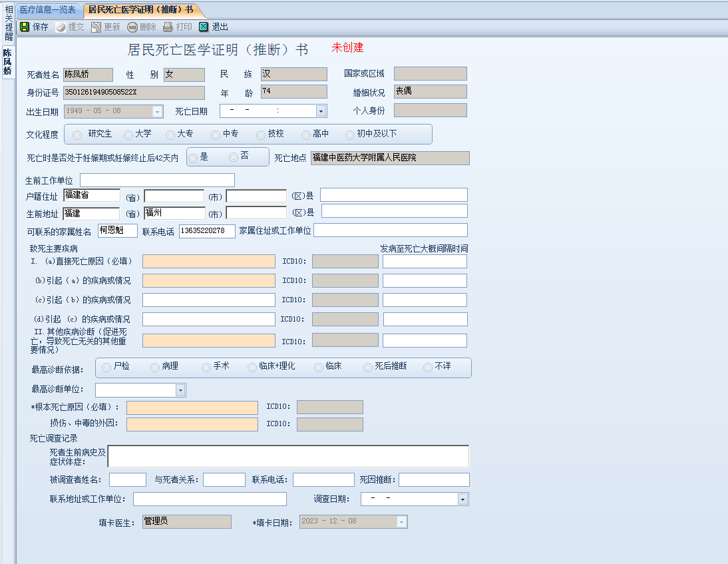Click the 与死者关系 input field
This screenshot has height=564, width=728.
(x=224, y=480)
